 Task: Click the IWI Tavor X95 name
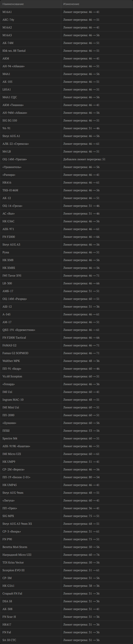click(x=12, y=275)
